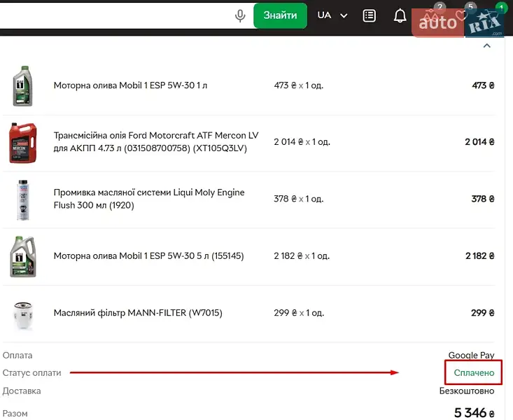Collapse the order details chevron
The width and height of the screenshot is (513, 420).
pos(487,45)
